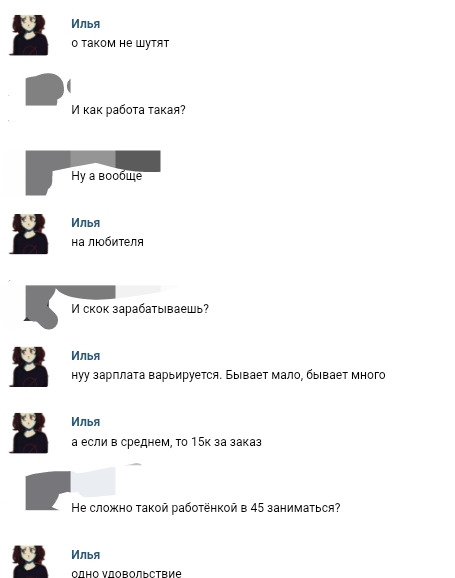
Task: Click the redacted avatar above 'И как работа такая?'
Action: (x=44, y=89)
